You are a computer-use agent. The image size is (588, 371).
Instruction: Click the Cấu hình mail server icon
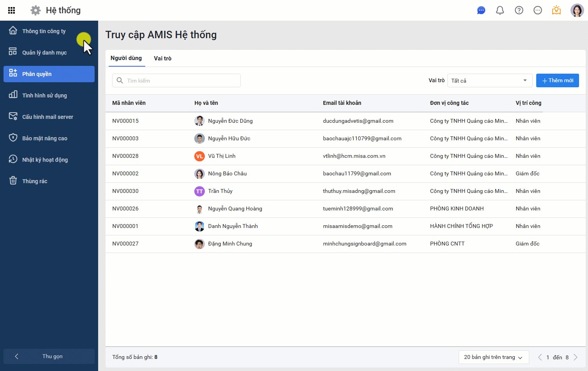pyautogui.click(x=13, y=116)
